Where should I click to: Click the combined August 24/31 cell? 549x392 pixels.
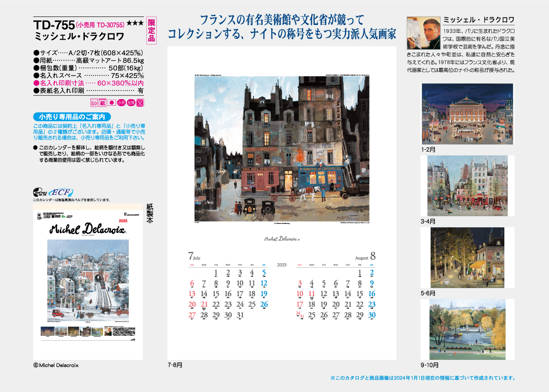pyautogui.click(x=300, y=315)
